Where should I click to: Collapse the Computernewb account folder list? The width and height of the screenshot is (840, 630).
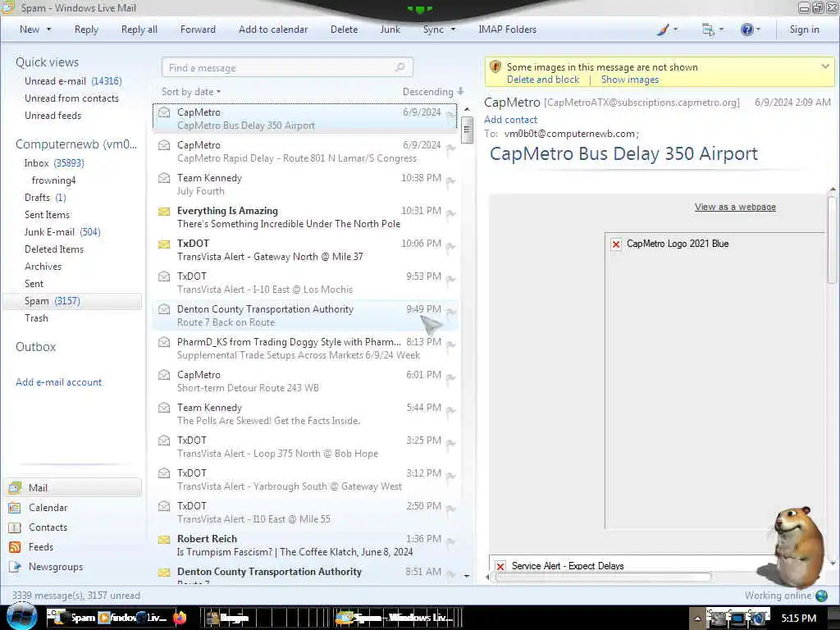point(76,144)
